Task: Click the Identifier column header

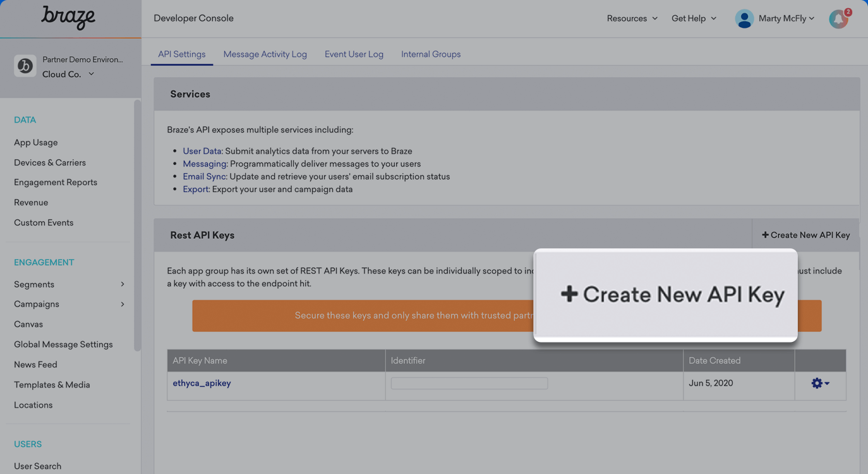Action: [534, 361]
